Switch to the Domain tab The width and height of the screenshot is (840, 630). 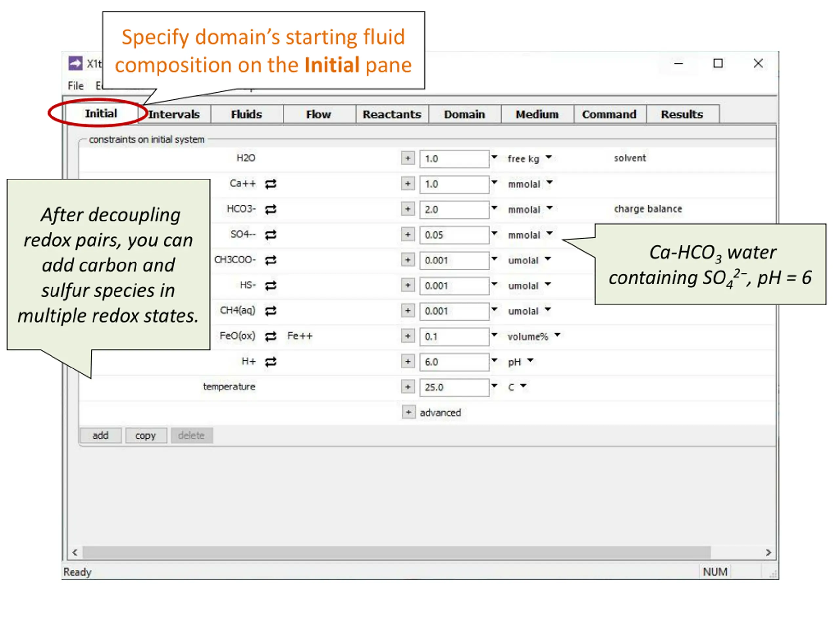(464, 114)
